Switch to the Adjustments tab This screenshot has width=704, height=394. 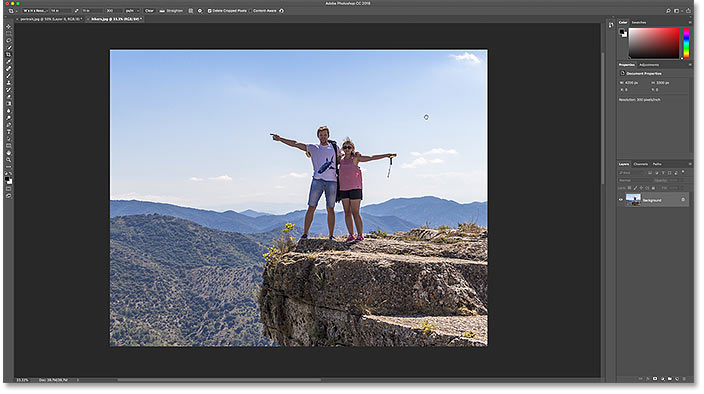click(649, 65)
